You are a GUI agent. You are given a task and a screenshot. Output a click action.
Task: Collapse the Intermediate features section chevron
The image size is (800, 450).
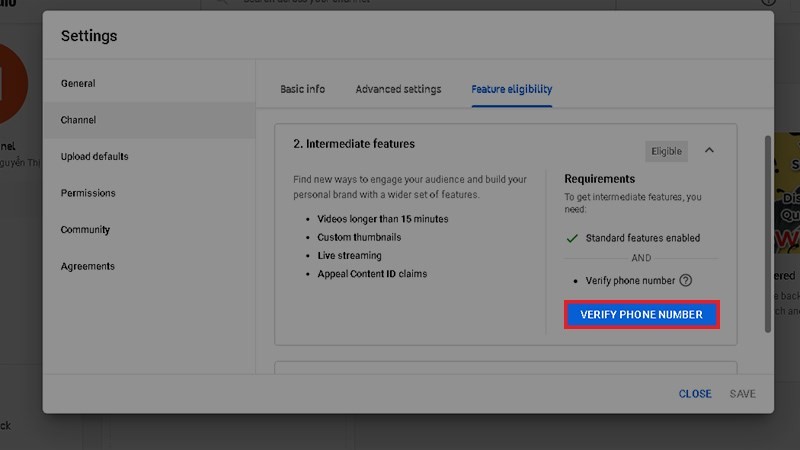click(x=709, y=150)
